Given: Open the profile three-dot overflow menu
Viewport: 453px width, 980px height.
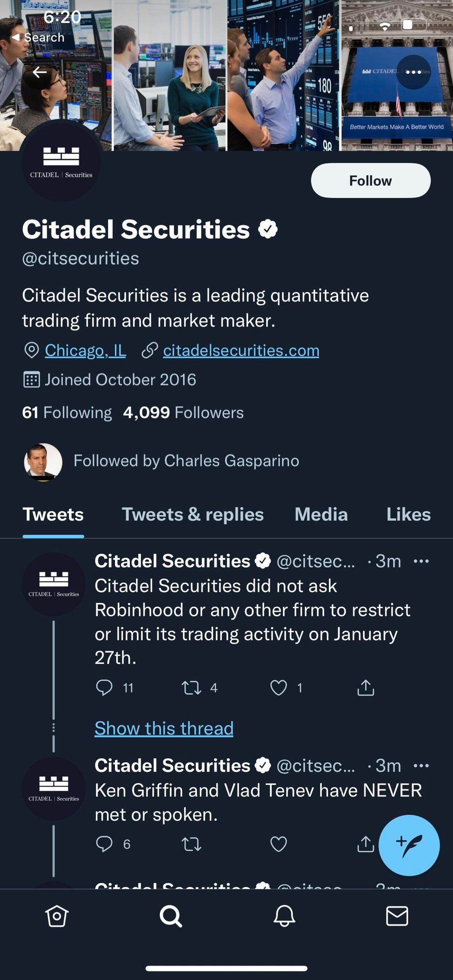Looking at the screenshot, I should 414,72.
